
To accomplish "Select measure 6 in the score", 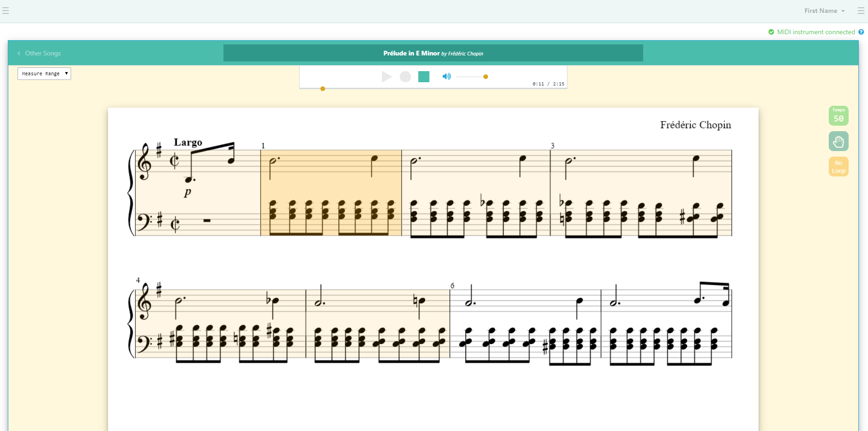I will point(525,324).
